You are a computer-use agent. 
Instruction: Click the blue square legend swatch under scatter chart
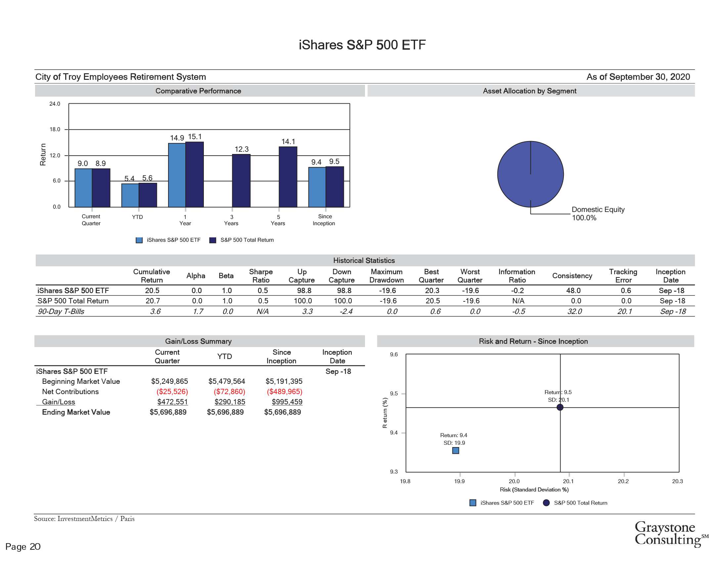click(473, 503)
